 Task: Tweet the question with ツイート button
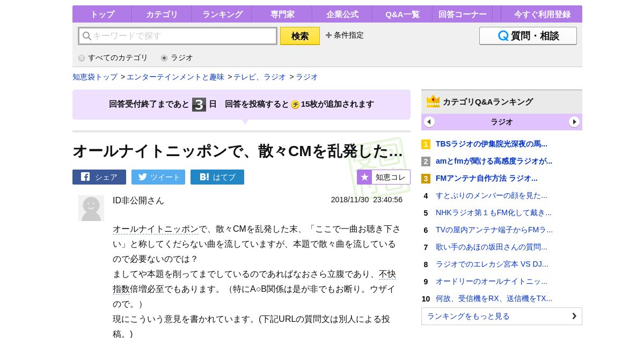click(x=158, y=177)
